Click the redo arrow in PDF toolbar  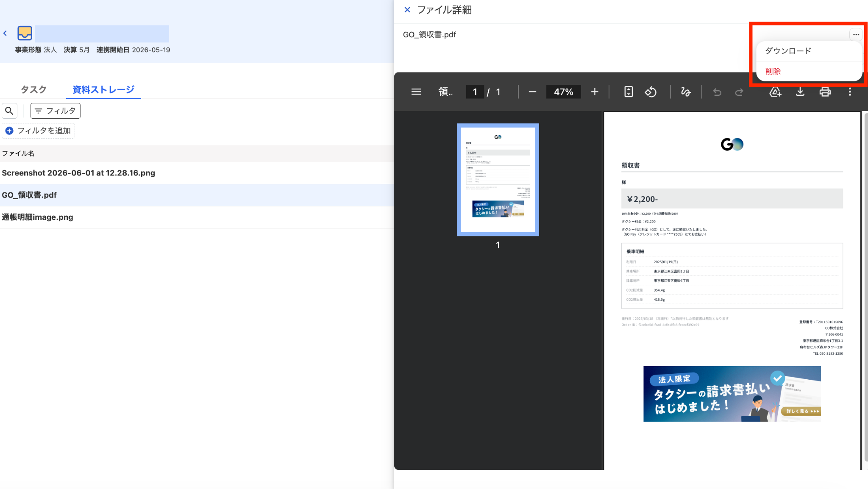739,92
